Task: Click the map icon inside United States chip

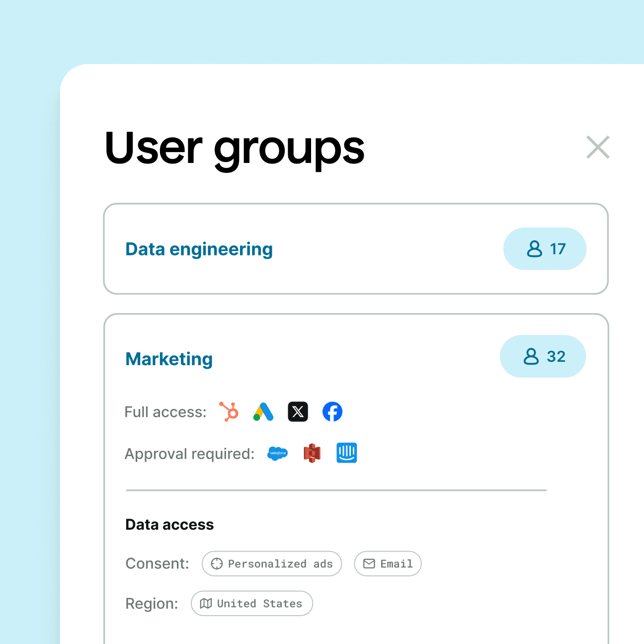Action: (207, 603)
